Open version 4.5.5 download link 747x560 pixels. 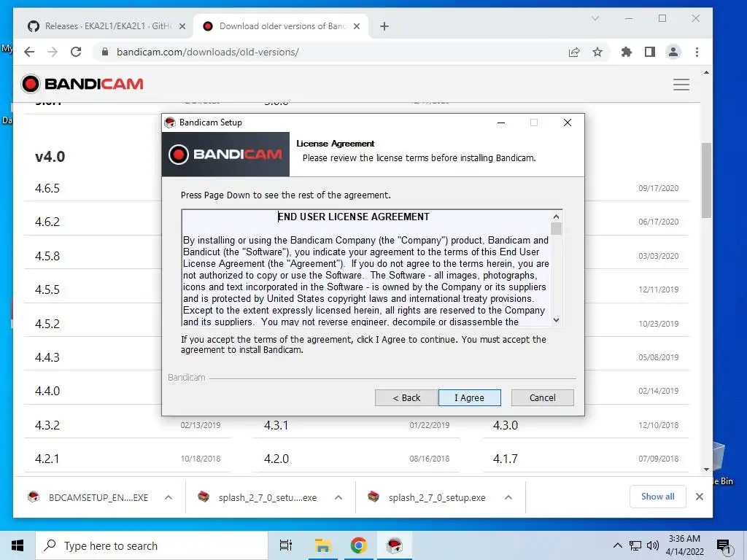click(47, 289)
